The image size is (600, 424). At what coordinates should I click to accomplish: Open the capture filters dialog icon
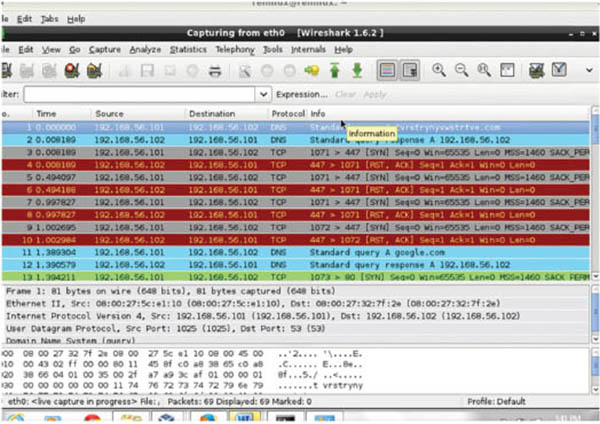click(536, 70)
